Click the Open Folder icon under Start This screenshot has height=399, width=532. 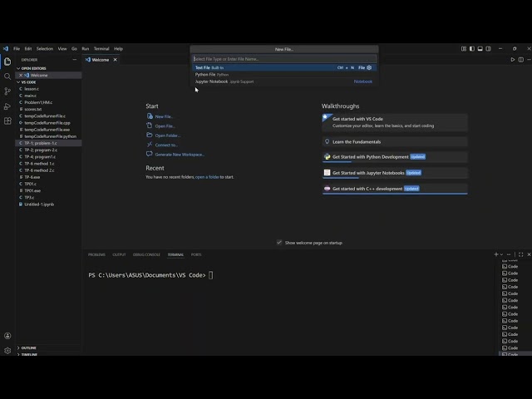pos(150,135)
